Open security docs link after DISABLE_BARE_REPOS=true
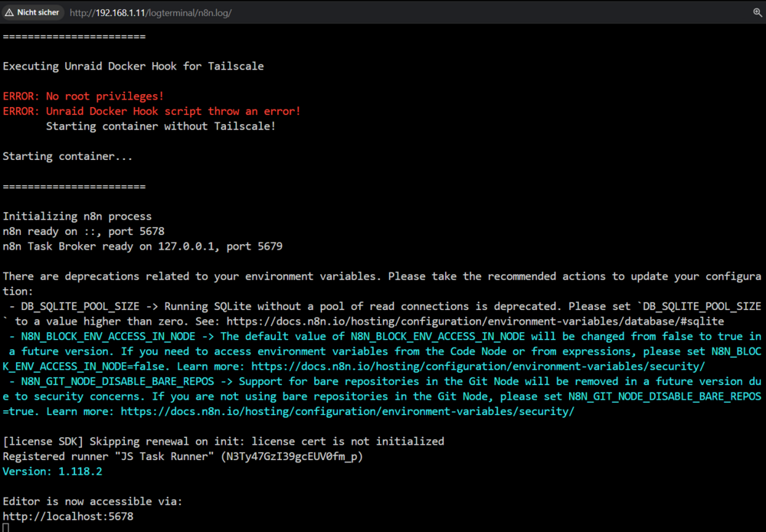Screen dimensions: 766x532 tap(347, 411)
